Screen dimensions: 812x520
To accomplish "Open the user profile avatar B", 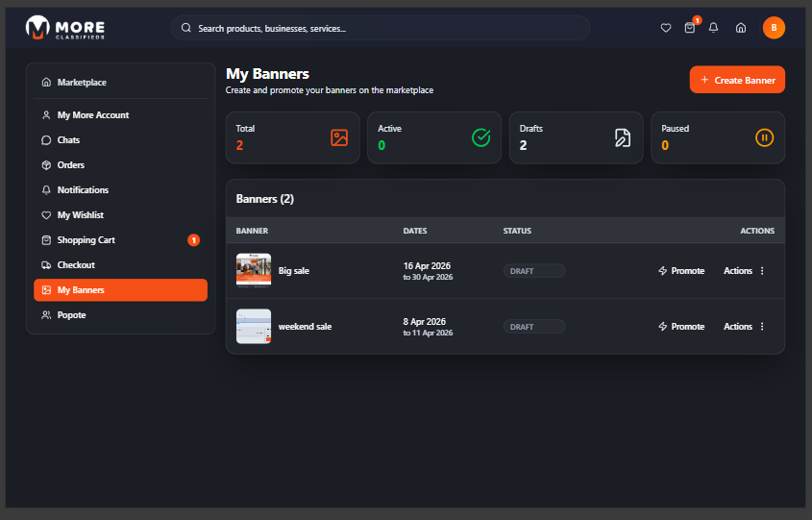I will point(774,28).
